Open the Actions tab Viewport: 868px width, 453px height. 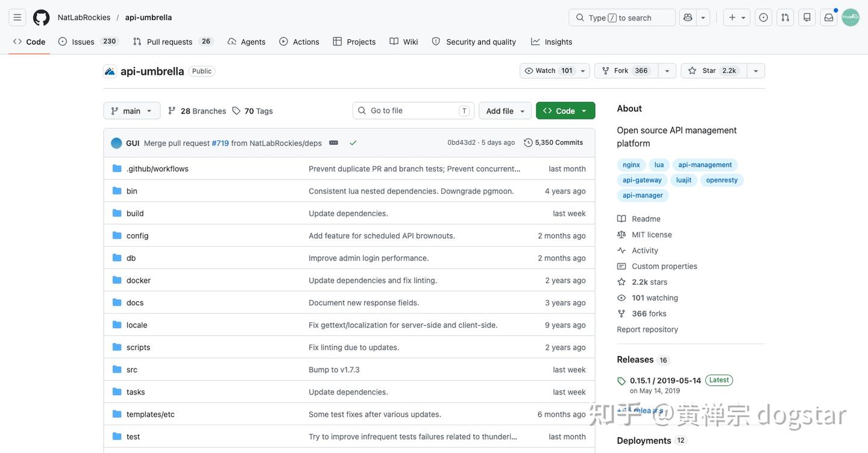299,42
